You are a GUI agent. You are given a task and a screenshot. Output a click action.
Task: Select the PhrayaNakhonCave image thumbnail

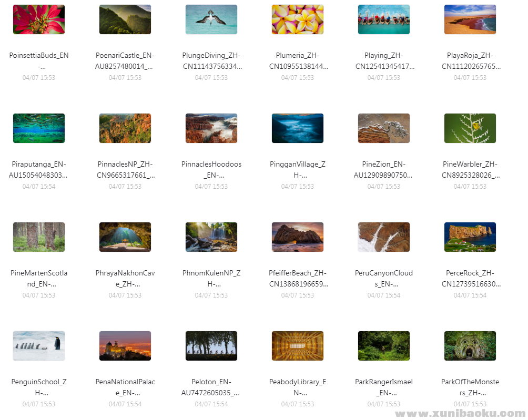click(125, 237)
